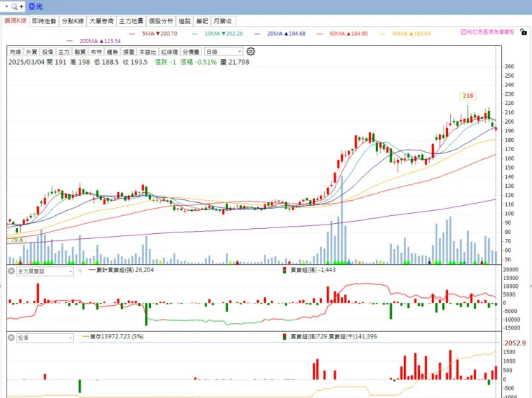Open the 主力買賣超 indicator dropdown
The image size is (532, 398).
[x=45, y=271]
